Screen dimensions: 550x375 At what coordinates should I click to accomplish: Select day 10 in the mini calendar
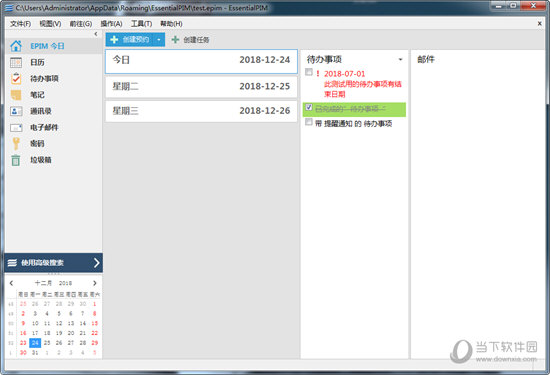click(35, 323)
